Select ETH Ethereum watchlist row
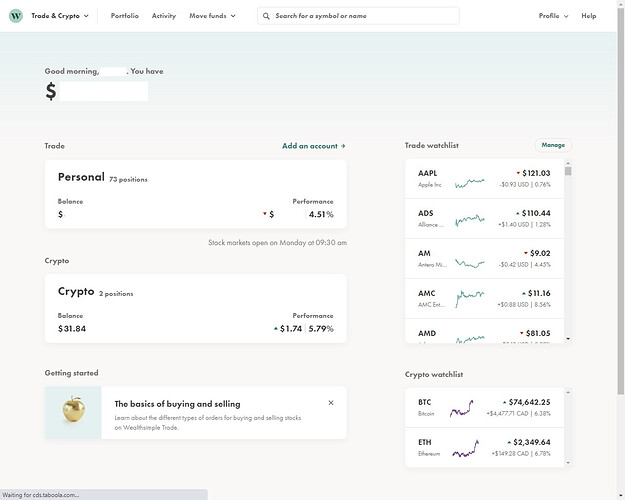Screen dimensions: 625x500 [484, 447]
